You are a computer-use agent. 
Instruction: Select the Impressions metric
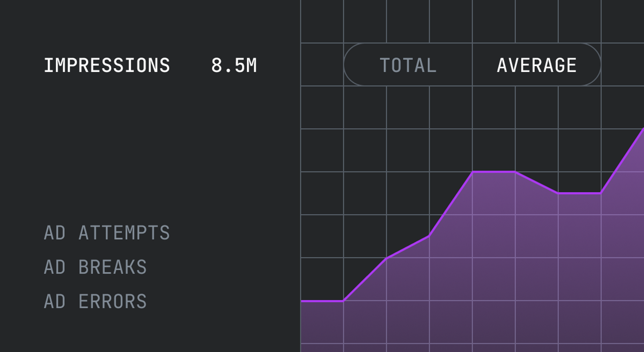coord(107,65)
